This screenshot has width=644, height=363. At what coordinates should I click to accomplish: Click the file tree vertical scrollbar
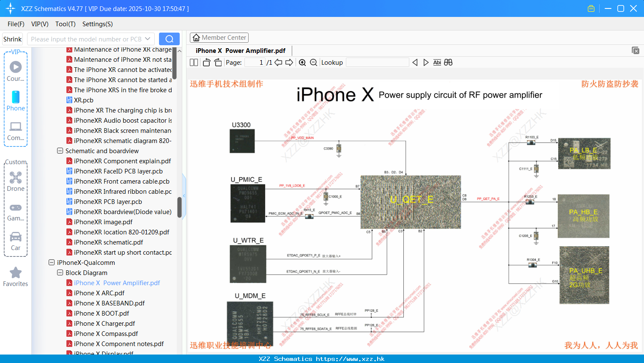click(x=179, y=207)
